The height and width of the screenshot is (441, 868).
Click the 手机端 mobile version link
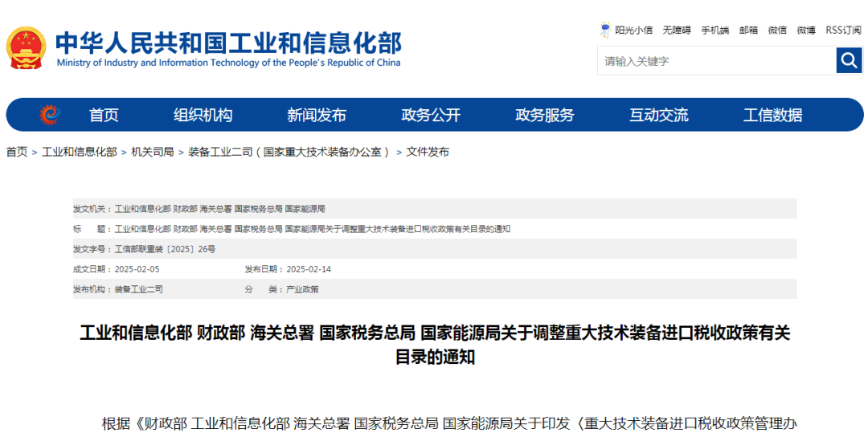click(715, 31)
